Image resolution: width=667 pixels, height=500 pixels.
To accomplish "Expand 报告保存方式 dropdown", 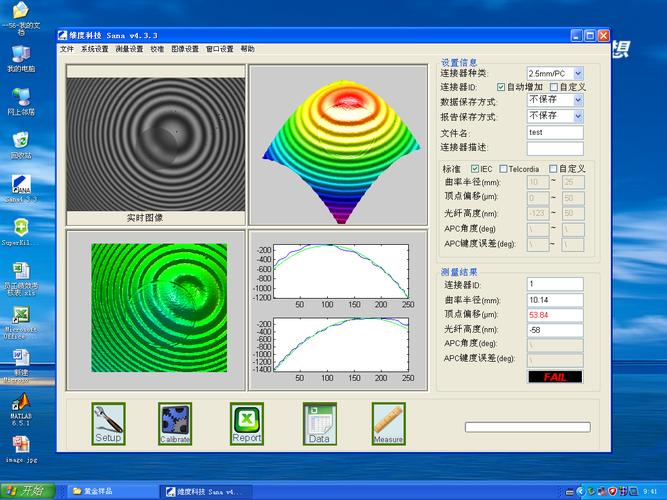I will click(578, 116).
